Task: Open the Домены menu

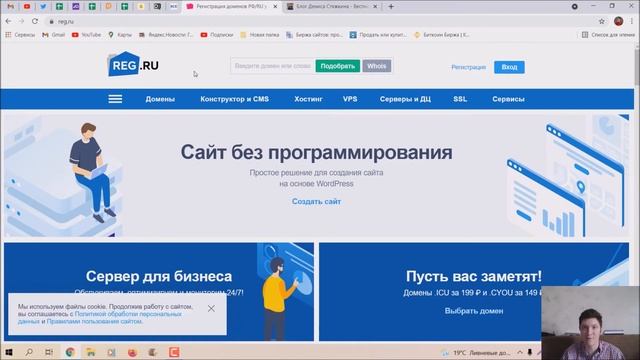Action: (x=160, y=99)
